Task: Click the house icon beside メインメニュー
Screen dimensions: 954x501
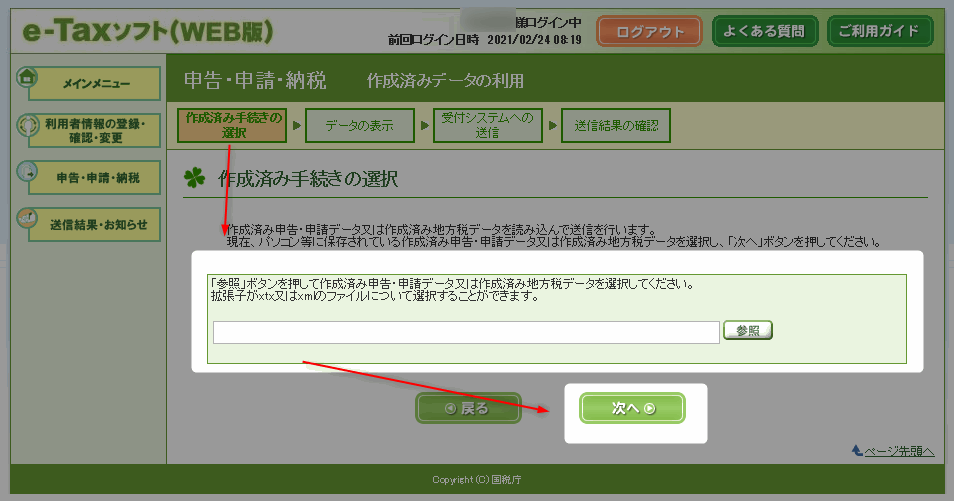Action: pos(27,78)
